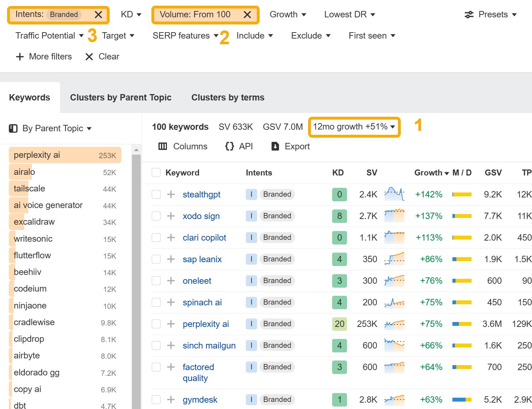Viewport: 532px width, 409px height.
Task: Check the select-all checkbox in Keyword header
Action: coord(156,173)
